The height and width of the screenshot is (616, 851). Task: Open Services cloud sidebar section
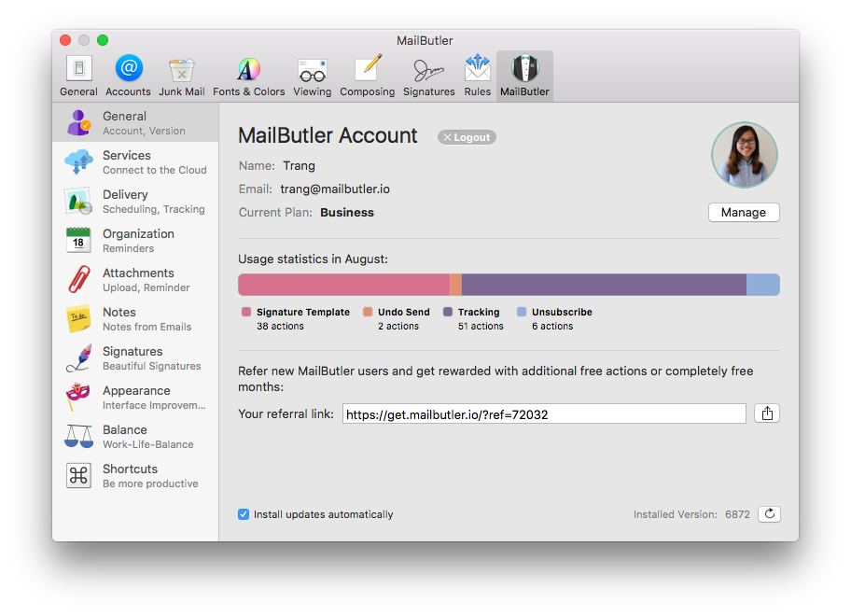(135, 161)
